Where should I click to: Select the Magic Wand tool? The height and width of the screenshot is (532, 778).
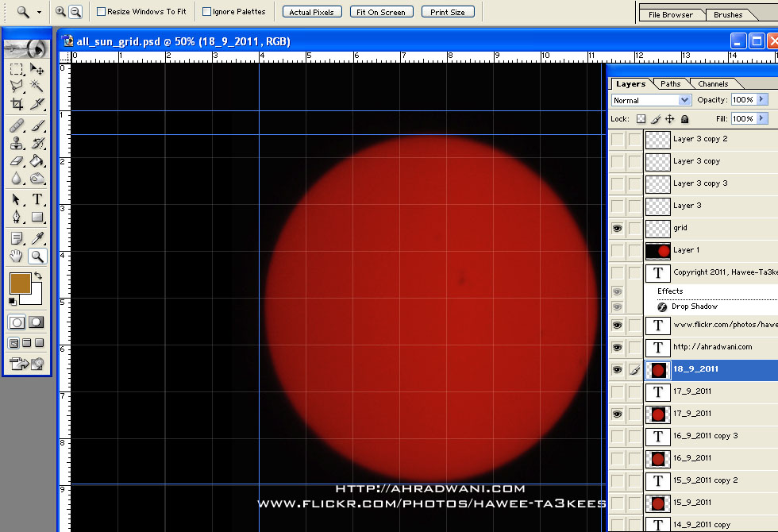point(37,87)
